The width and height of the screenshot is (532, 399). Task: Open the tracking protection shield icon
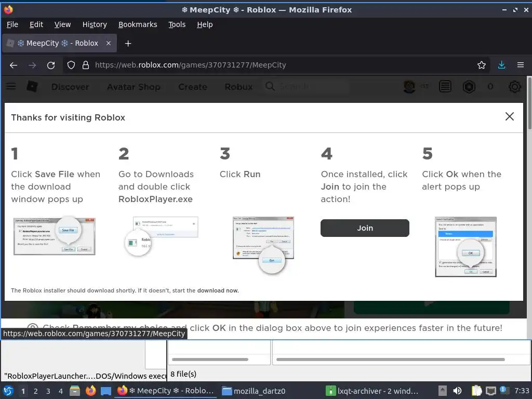pos(71,65)
